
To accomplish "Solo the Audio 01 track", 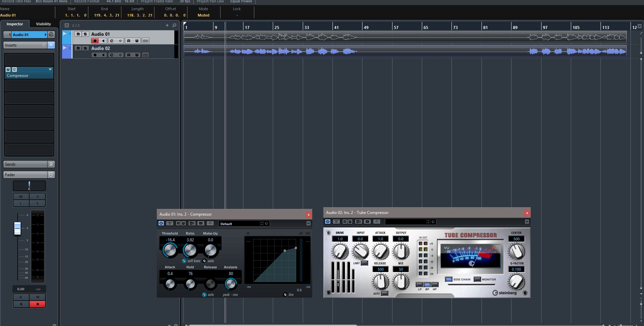I will tap(85, 34).
